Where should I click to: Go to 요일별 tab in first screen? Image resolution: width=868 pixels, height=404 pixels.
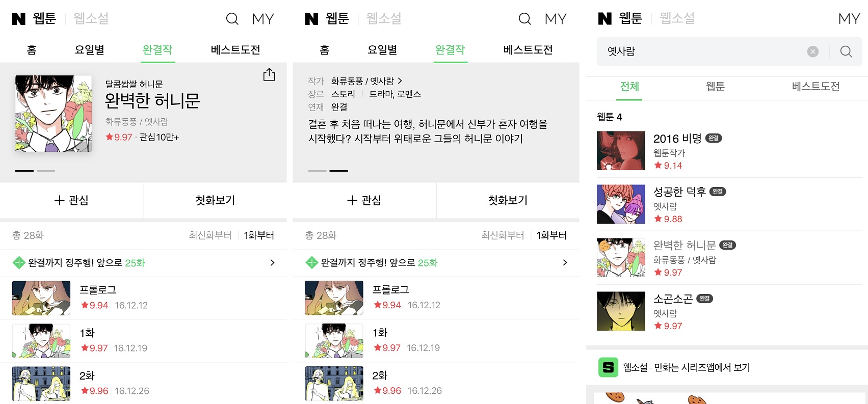tap(89, 50)
